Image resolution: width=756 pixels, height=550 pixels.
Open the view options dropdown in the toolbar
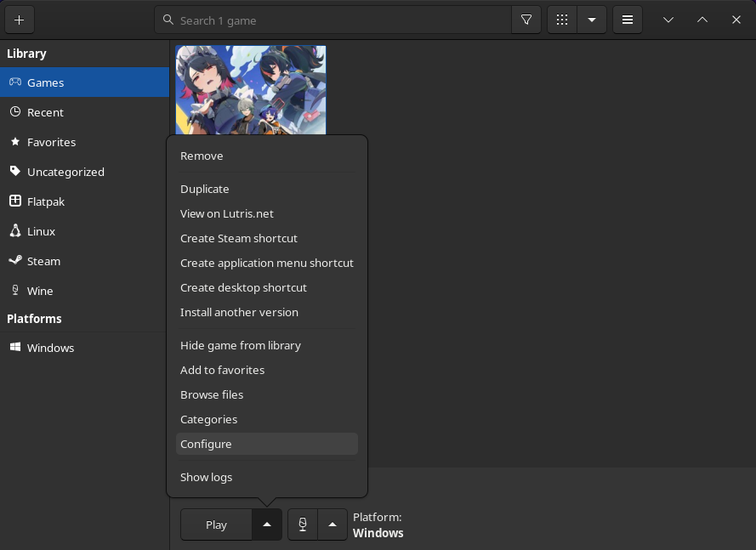[x=592, y=19]
